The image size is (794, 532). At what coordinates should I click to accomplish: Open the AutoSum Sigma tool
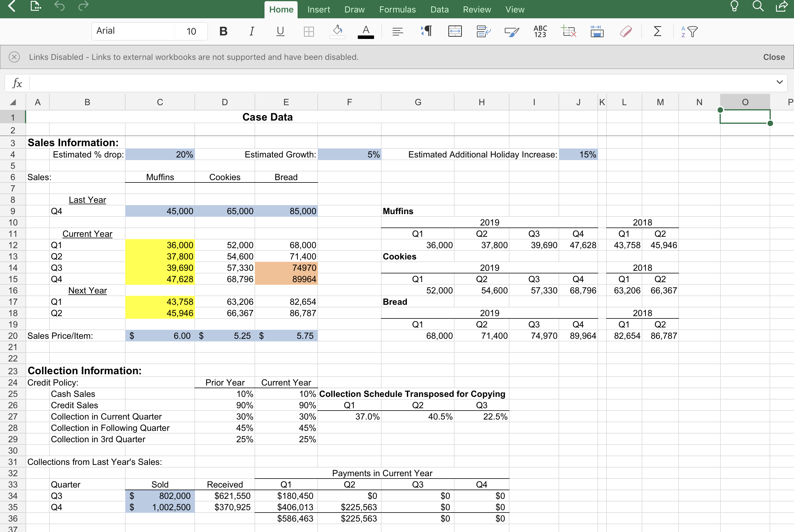click(657, 31)
